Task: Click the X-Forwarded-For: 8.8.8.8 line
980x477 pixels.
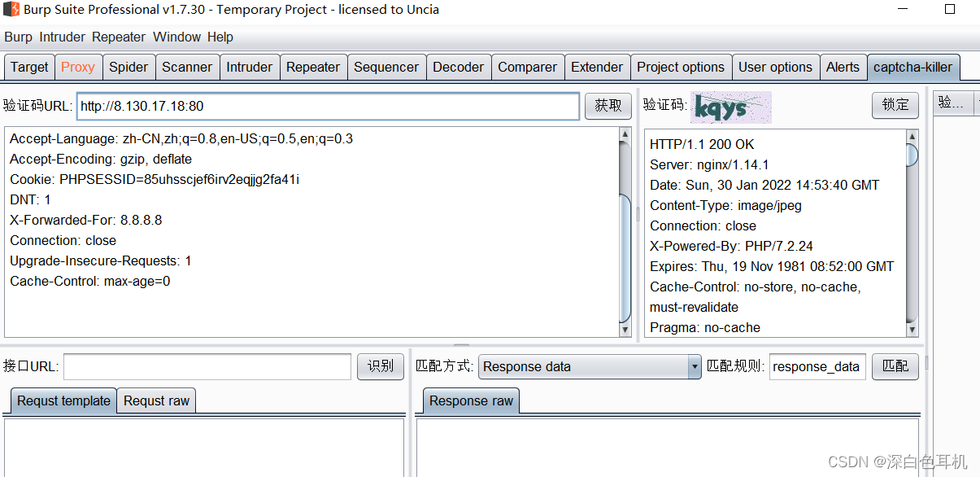Action: pyautogui.click(x=85, y=220)
